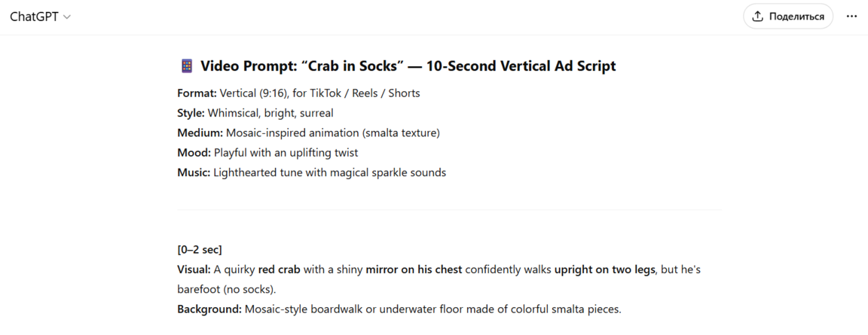Viewport: 868px width, 335px height.
Task: Select the bold "Style:" label
Action: click(x=191, y=113)
